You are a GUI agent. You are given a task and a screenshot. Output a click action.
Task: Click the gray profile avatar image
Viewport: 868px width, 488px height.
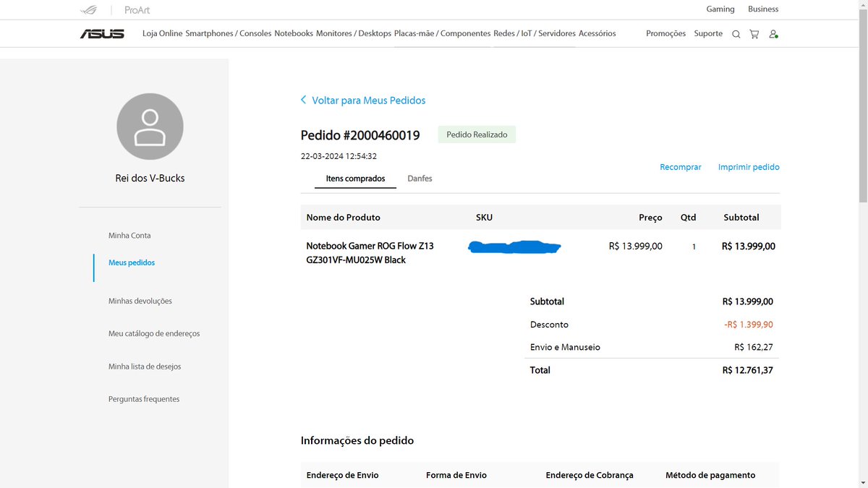pos(150,126)
